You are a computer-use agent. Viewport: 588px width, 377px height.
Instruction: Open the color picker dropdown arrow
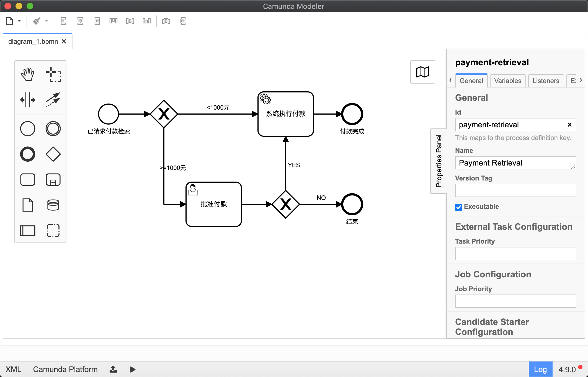coord(47,21)
